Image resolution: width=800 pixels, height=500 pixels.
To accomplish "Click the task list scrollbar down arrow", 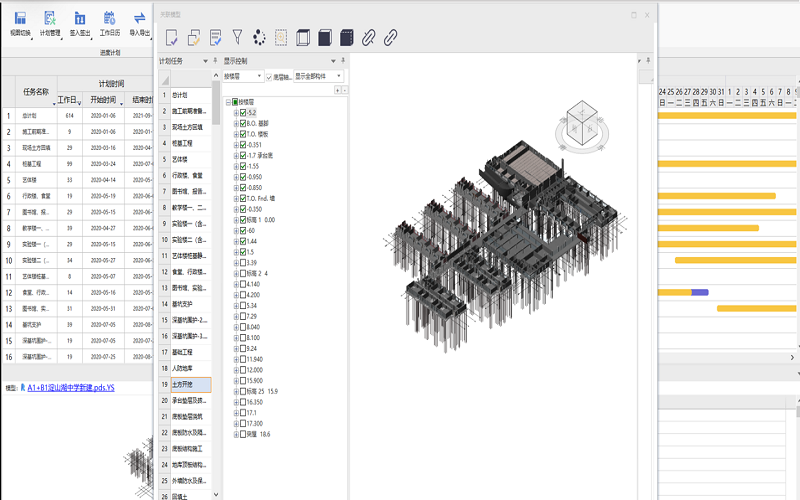I will tap(216, 494).
